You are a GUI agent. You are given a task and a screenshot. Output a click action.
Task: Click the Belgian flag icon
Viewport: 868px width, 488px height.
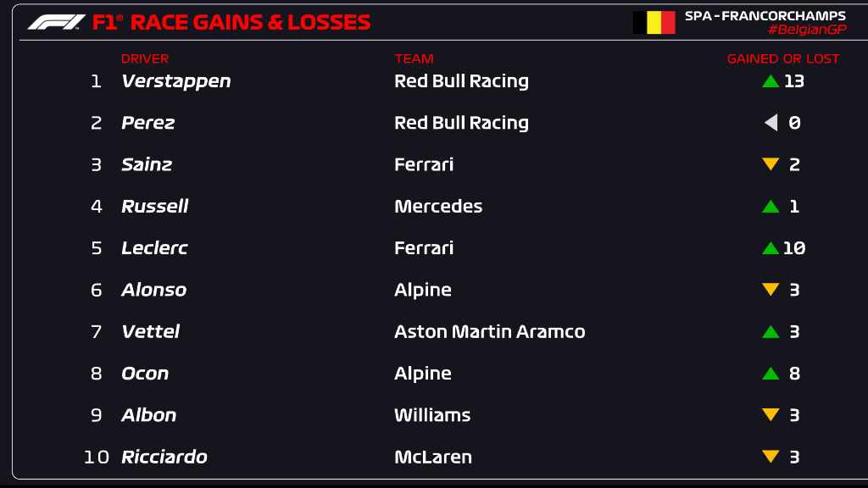click(654, 23)
